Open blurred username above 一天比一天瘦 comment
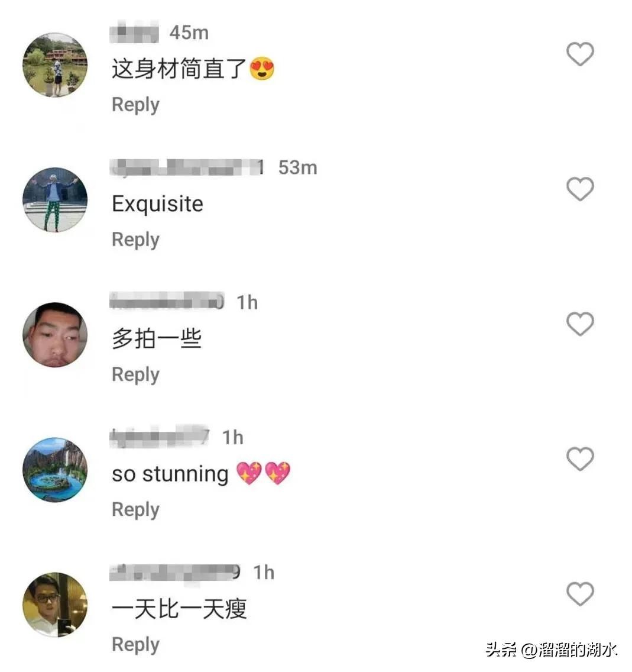This screenshot has width=632, height=672. point(175,573)
